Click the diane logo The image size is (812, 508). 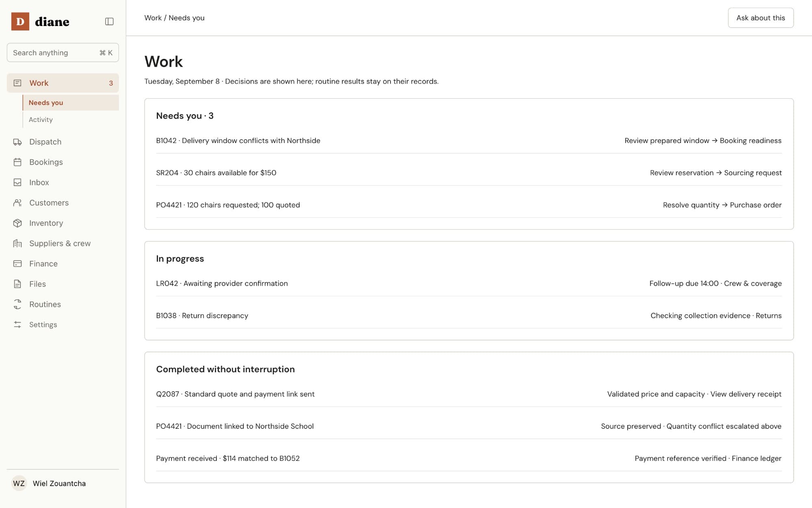click(x=40, y=22)
